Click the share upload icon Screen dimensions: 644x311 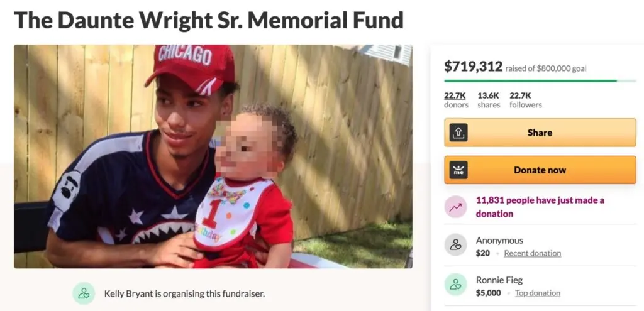click(458, 133)
